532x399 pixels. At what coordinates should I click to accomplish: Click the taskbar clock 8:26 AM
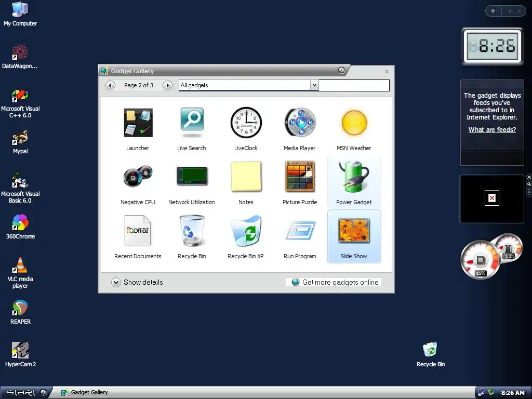point(513,393)
